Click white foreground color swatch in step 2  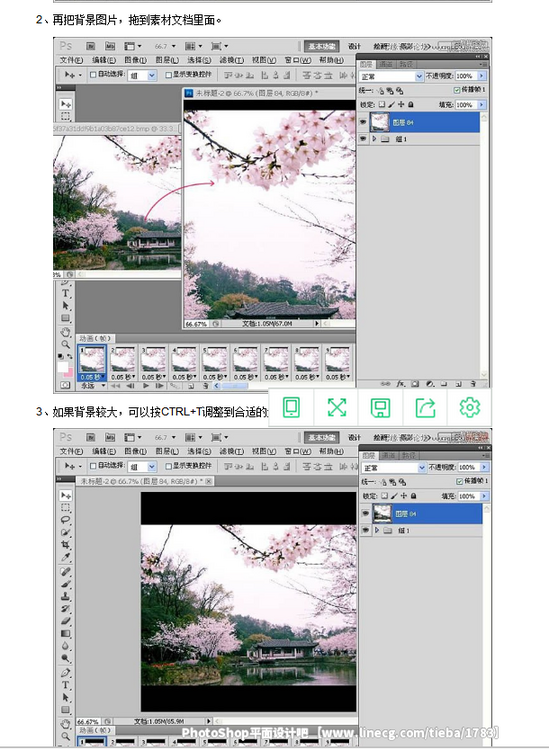tap(63, 367)
